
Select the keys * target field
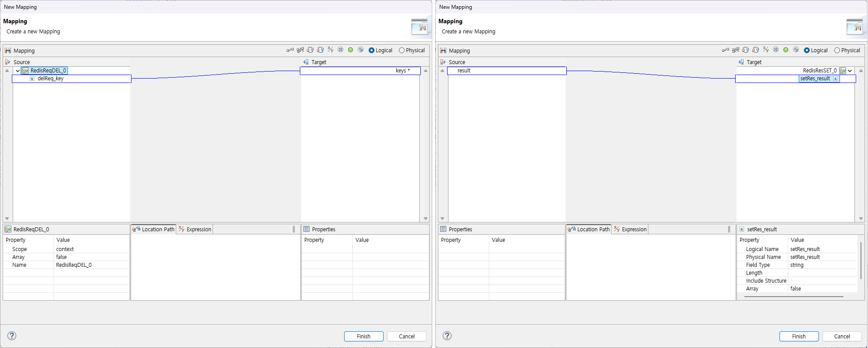(360, 71)
